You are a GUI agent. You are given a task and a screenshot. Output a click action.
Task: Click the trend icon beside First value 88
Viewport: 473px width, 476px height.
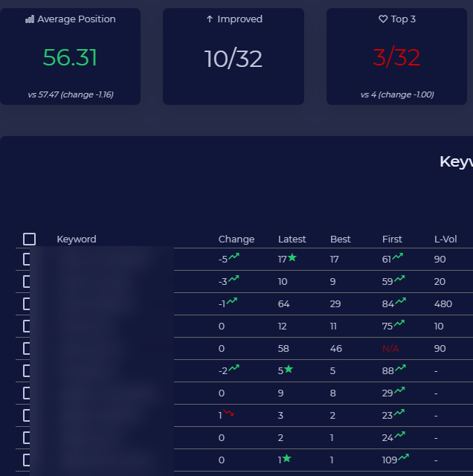400,368
